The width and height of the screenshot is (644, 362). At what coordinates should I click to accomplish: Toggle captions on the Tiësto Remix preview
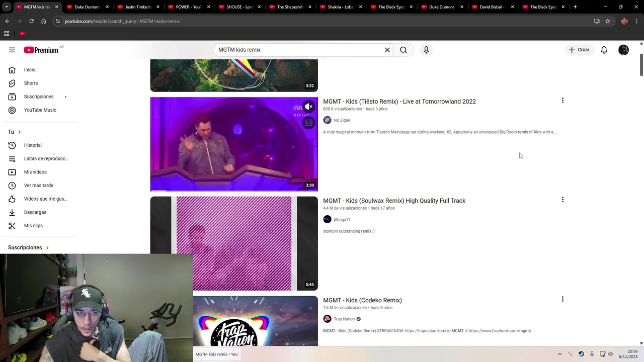[309, 123]
